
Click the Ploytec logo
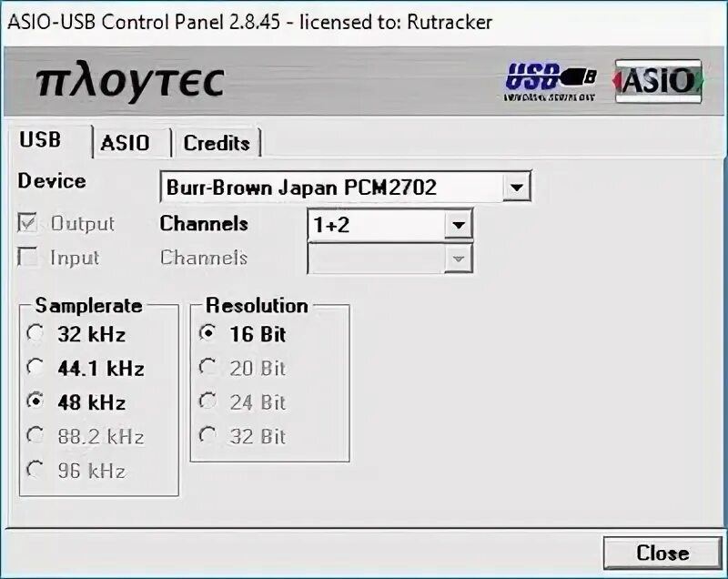tap(130, 82)
